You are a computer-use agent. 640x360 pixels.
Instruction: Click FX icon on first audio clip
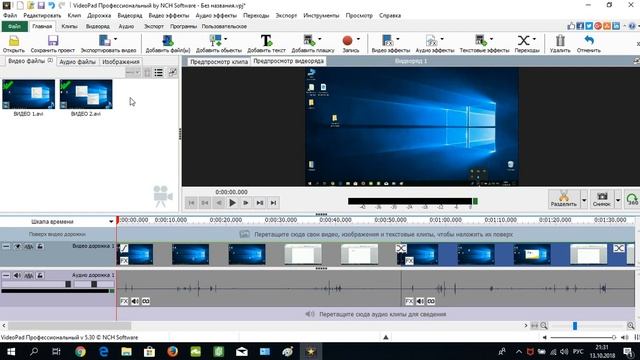coord(124,301)
